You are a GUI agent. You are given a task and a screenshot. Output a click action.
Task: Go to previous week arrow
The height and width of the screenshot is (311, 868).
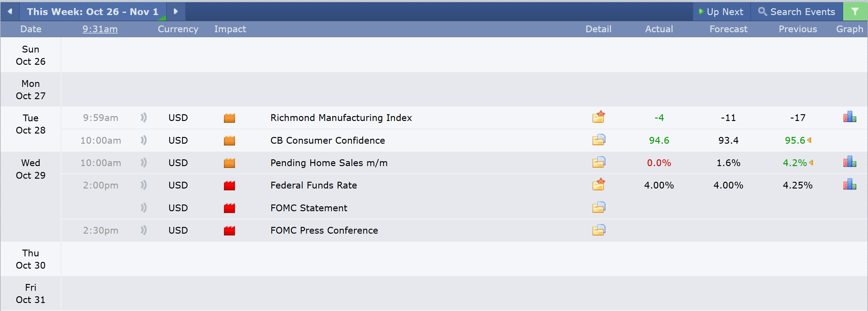tap(10, 11)
